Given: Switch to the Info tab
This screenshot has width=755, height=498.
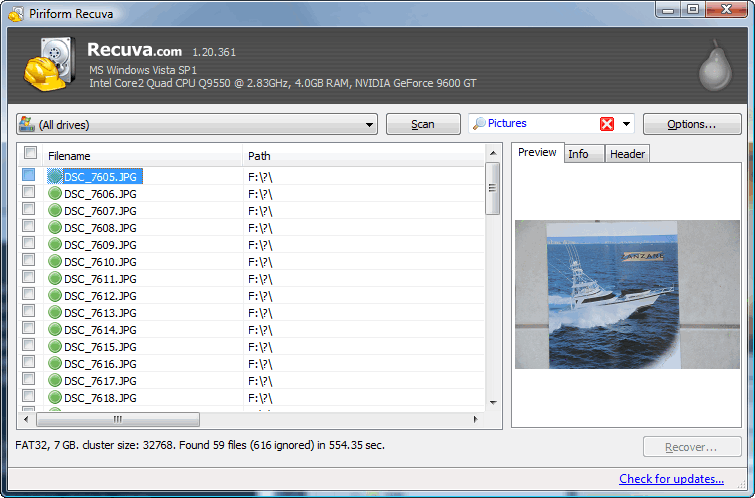Looking at the screenshot, I should point(584,154).
